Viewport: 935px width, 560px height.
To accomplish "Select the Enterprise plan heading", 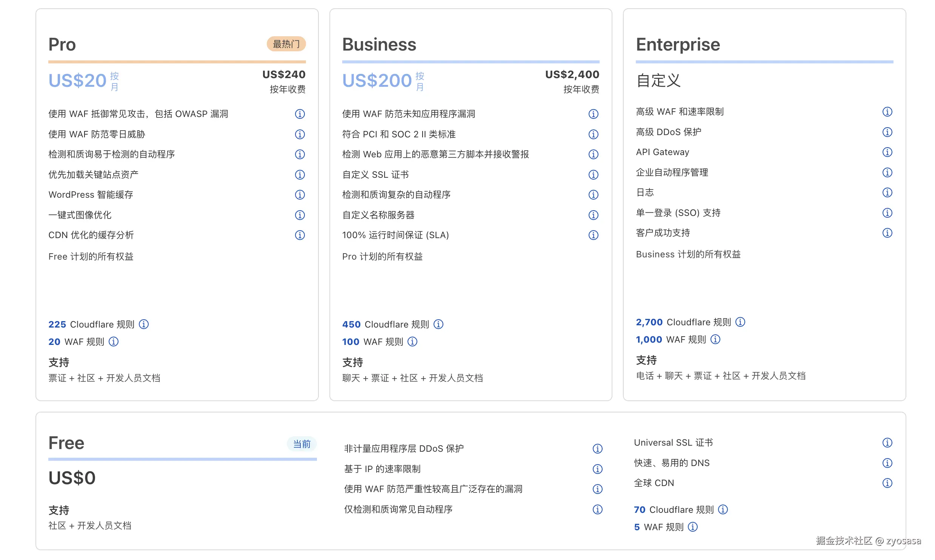I will coord(678,45).
